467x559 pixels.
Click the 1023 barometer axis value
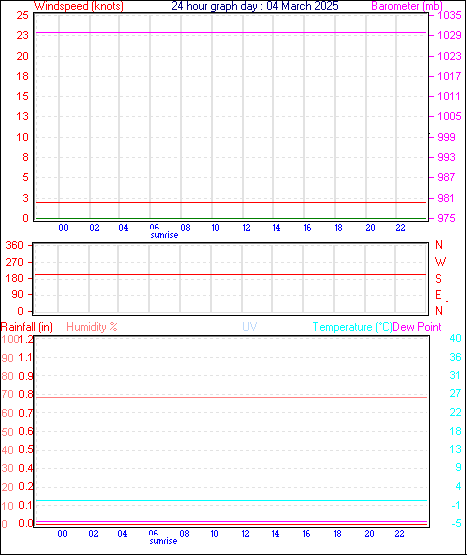[x=449, y=56]
